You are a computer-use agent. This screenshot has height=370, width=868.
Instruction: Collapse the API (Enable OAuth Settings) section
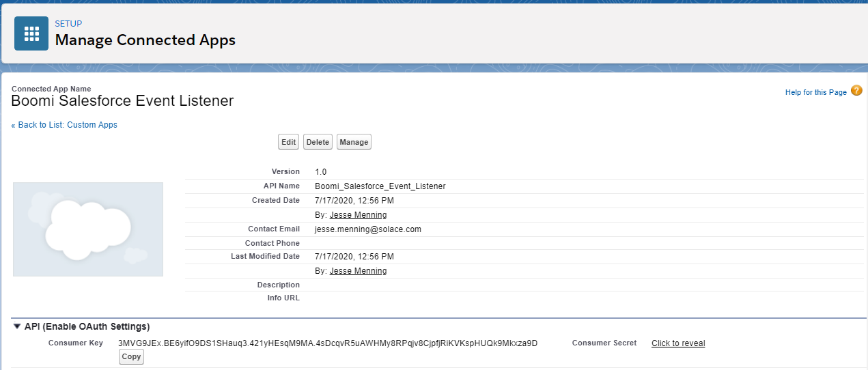[x=17, y=327]
